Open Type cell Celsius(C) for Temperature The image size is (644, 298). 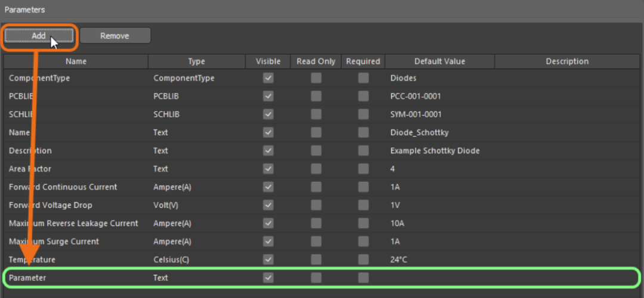pyautogui.click(x=196, y=259)
